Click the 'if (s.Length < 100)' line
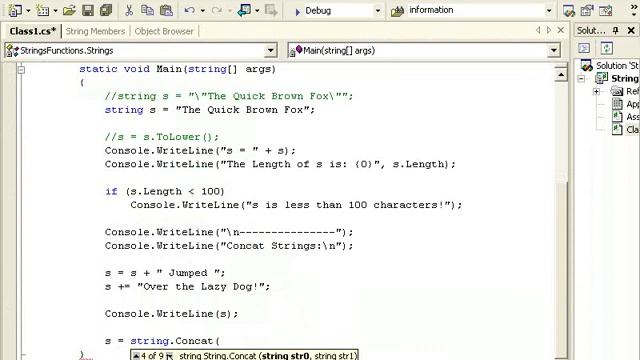This screenshot has width=640, height=360. click(164, 191)
